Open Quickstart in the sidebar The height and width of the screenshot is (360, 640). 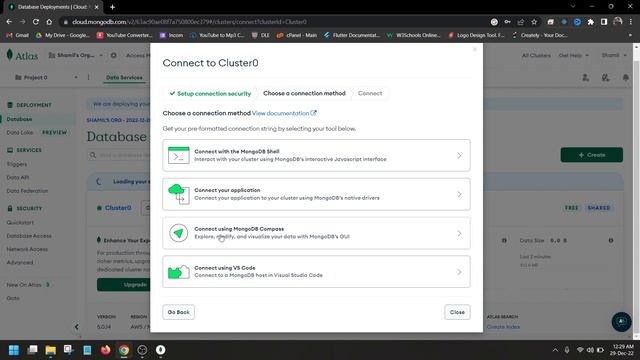[x=20, y=222]
